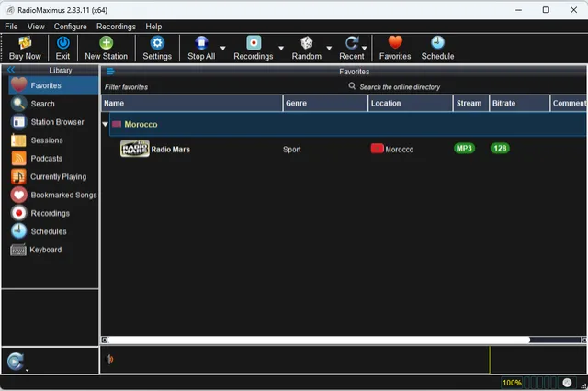
Task: Click the Recent toolbar icon
Action: [x=351, y=48]
